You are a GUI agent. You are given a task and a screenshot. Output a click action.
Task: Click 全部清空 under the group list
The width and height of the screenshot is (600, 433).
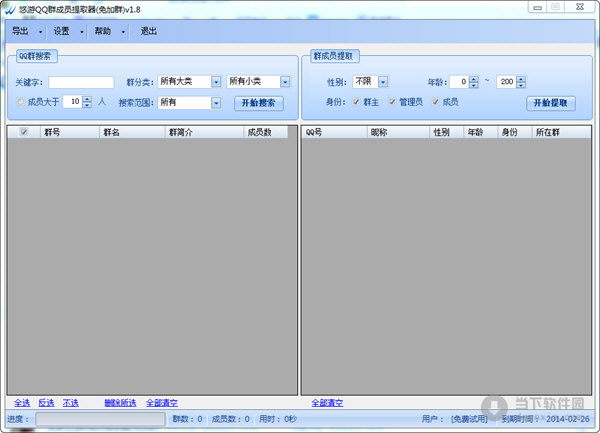(162, 403)
